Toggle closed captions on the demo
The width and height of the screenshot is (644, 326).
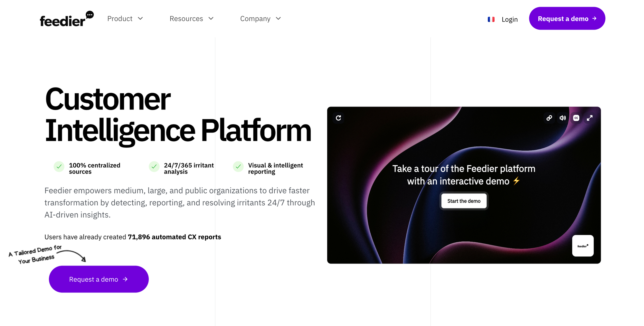pos(576,118)
